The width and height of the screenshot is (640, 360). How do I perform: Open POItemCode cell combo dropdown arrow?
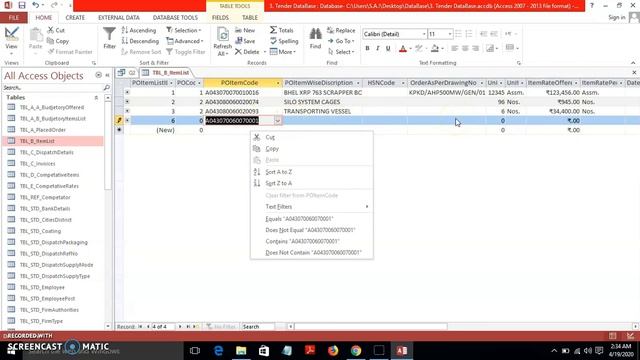(278, 120)
